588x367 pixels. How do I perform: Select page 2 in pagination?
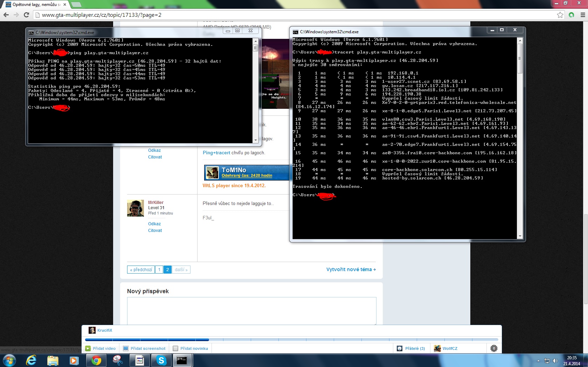[x=167, y=270]
